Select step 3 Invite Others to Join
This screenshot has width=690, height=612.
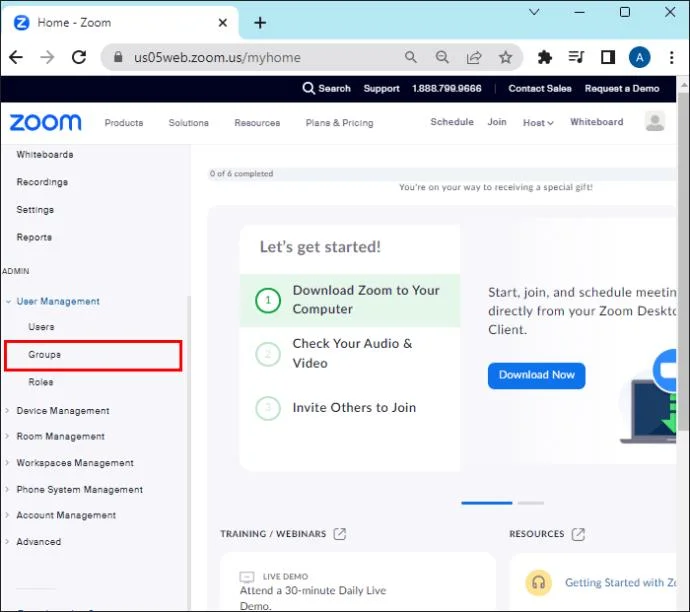[350, 407]
